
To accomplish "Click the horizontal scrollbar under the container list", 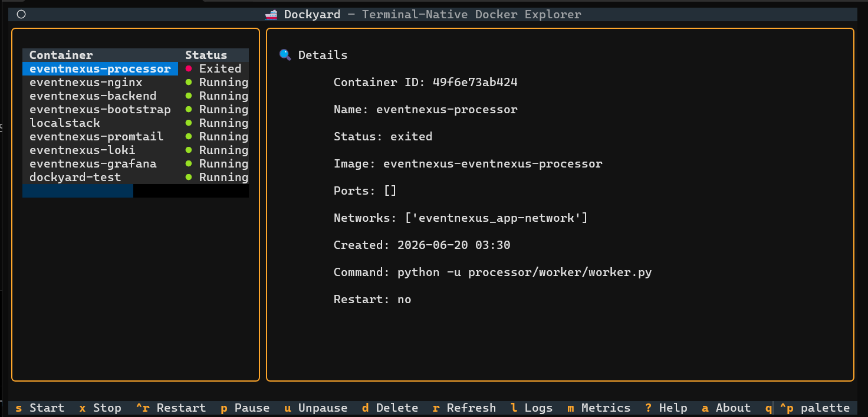I will pos(136,191).
